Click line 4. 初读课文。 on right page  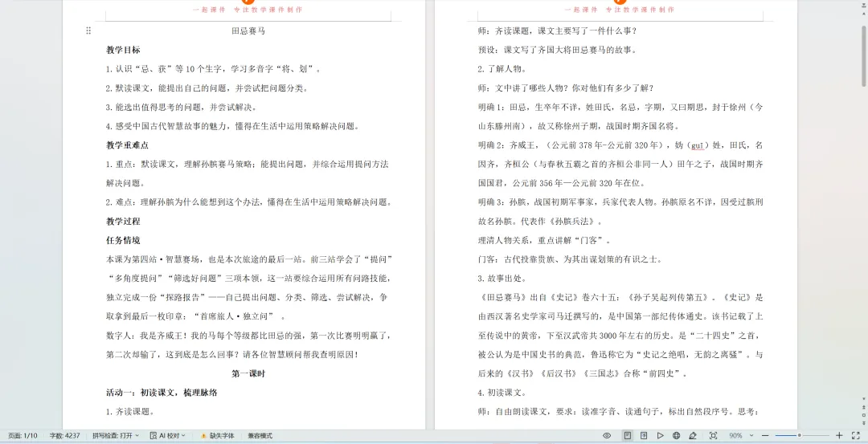point(502,393)
